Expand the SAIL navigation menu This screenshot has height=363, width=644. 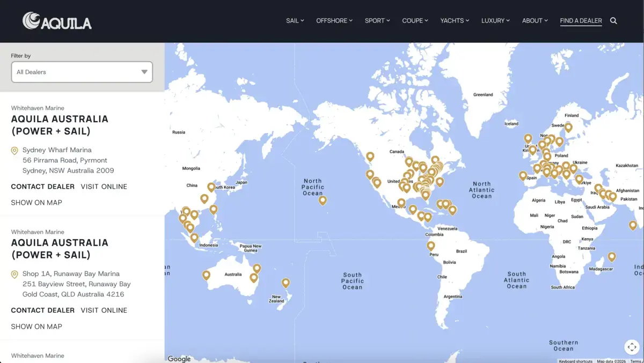coord(295,21)
